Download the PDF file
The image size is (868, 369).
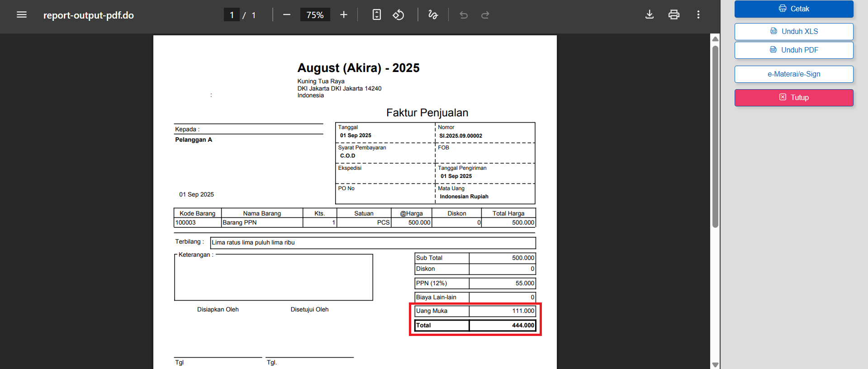click(x=650, y=15)
